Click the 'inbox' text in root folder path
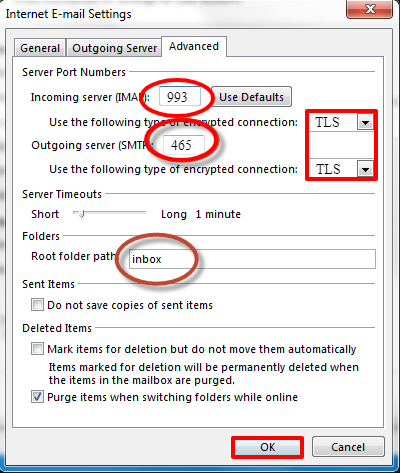400x473 pixels. (x=147, y=259)
